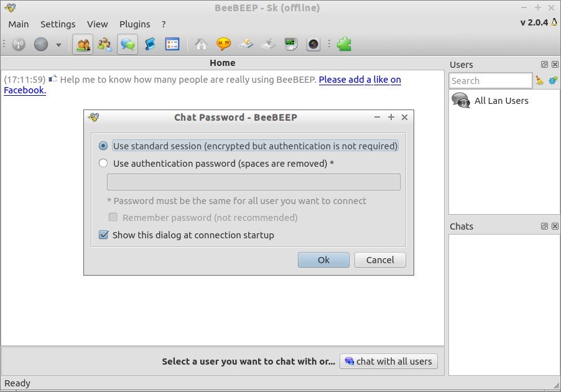Click the penguin icon next to version
Viewport: 561px width, 392px height.
click(554, 22)
